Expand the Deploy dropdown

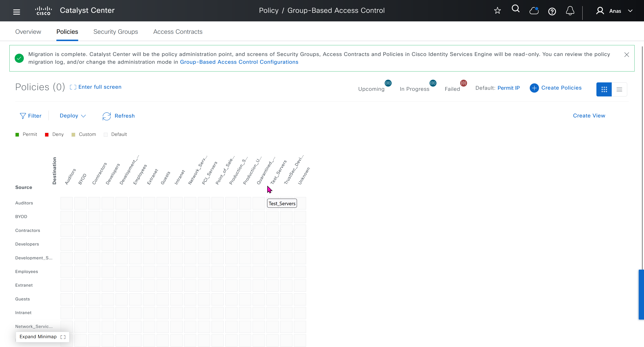(73, 116)
